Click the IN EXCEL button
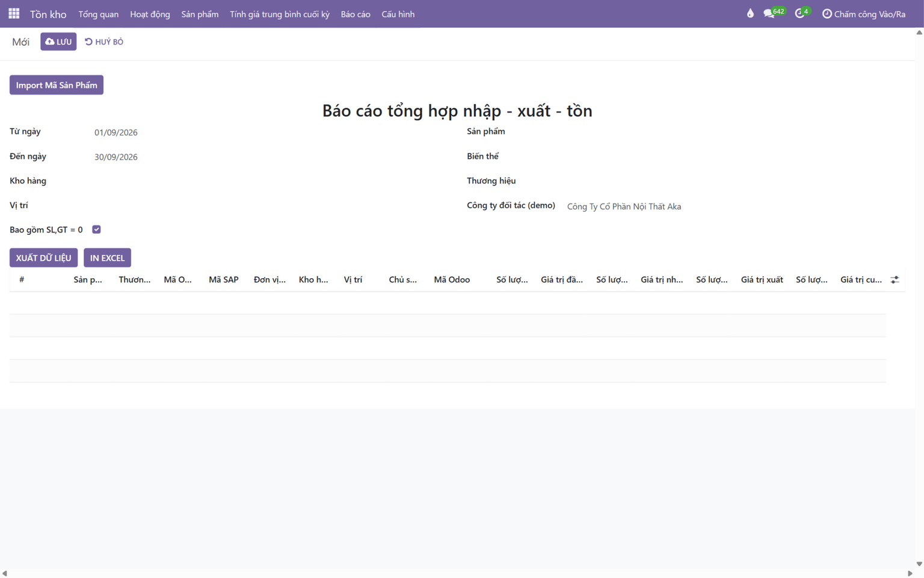 pyautogui.click(x=107, y=258)
